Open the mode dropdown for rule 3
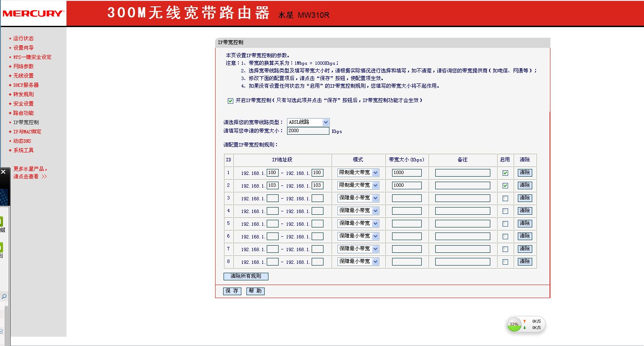The width and height of the screenshot is (644, 346). coord(358,198)
